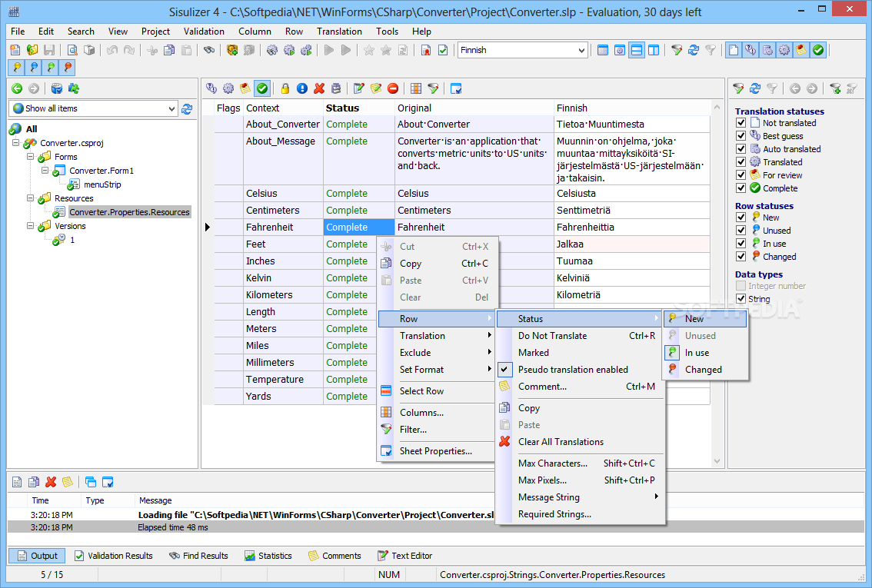Set row status to In use
This screenshot has width=872, height=588.
point(705,352)
